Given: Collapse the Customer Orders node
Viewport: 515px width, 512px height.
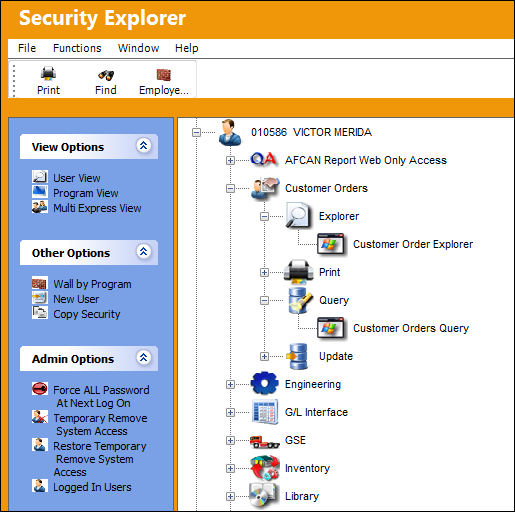Looking at the screenshot, I should (230, 189).
